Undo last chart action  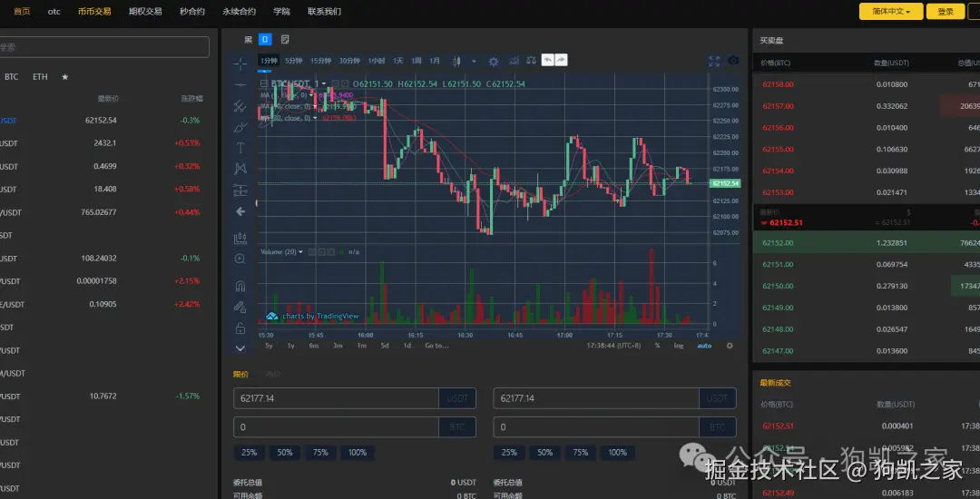[547, 60]
